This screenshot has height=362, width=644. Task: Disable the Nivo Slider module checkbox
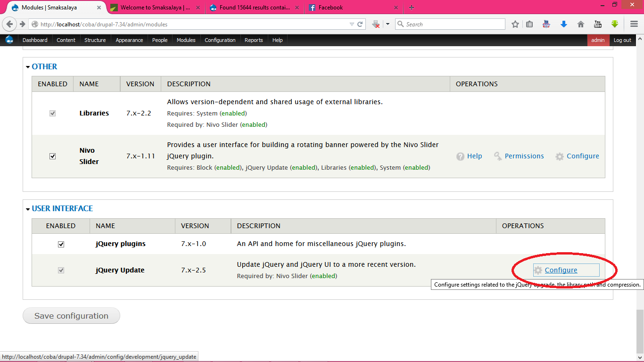[x=53, y=156]
